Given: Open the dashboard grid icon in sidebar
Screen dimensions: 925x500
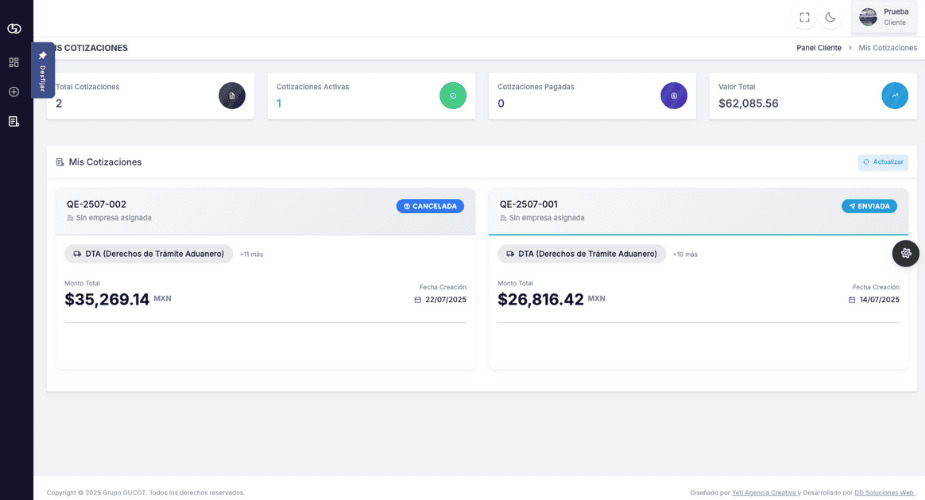Looking at the screenshot, I should [14, 62].
